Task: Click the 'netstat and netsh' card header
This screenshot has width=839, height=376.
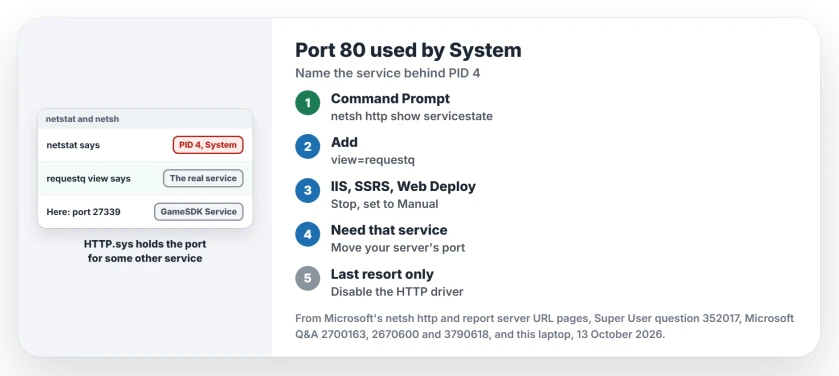Action: [x=145, y=119]
